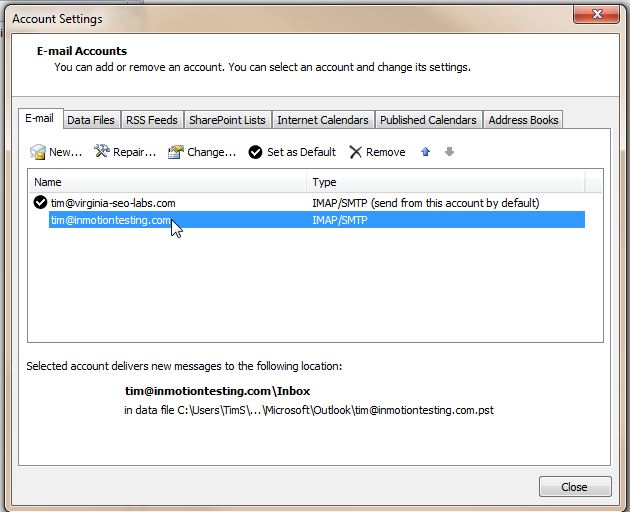This screenshot has width=630, height=512.
Task: Open the Data Files tab
Action: (91, 120)
